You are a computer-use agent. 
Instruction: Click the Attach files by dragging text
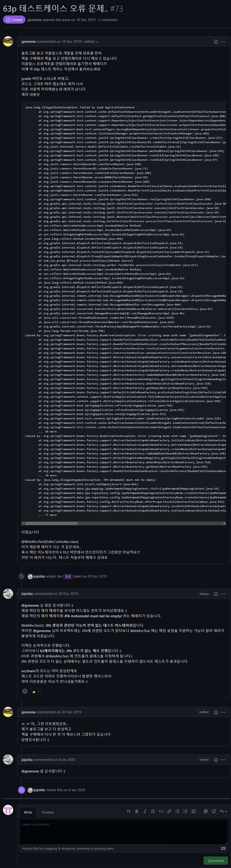[x=68, y=848]
